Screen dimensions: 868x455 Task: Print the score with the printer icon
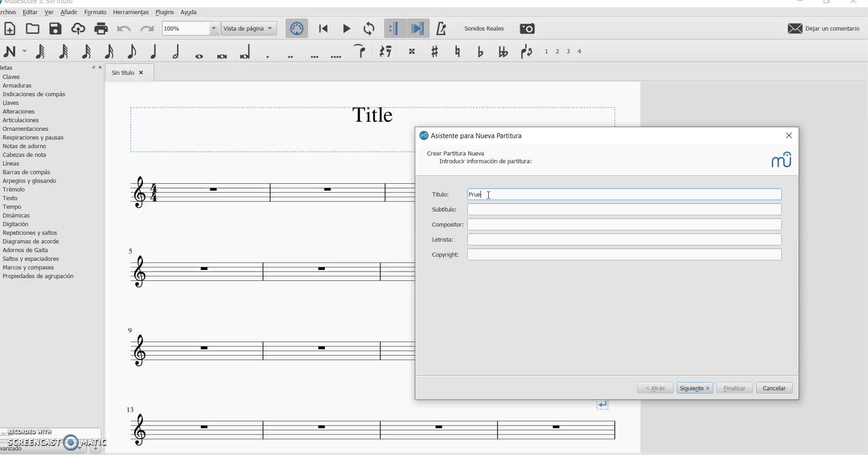pyautogui.click(x=101, y=29)
